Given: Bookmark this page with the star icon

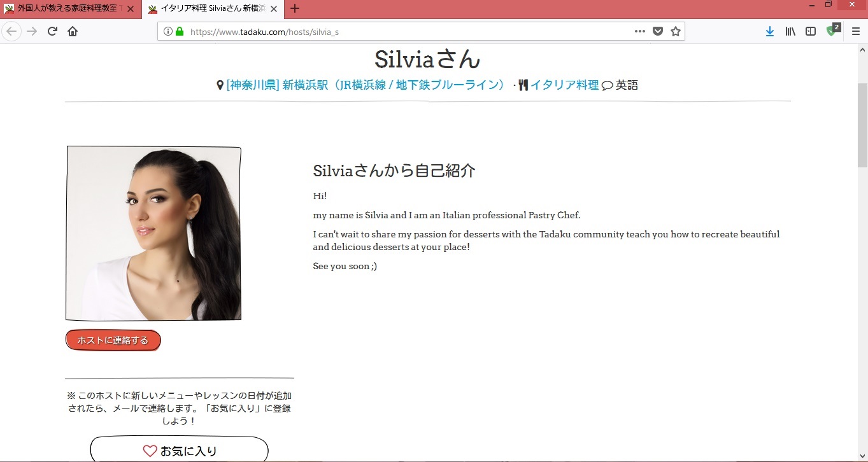Looking at the screenshot, I should [x=676, y=31].
